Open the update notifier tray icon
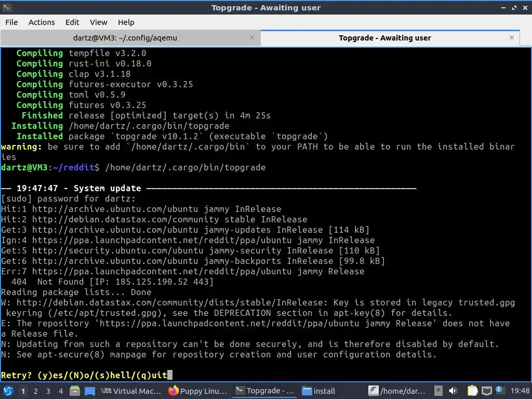The image size is (532, 399). click(x=499, y=390)
